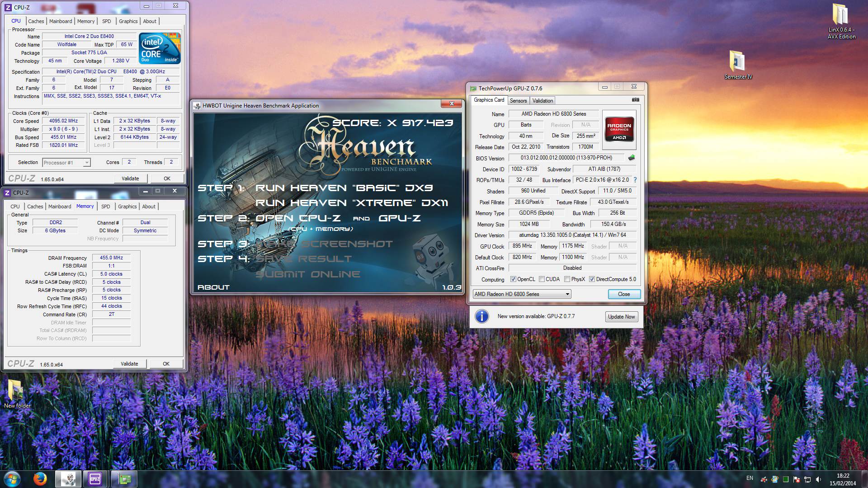Viewport: 868px width, 488px height.
Task: Click the Driver Version atiumdag value
Action: tap(572, 235)
